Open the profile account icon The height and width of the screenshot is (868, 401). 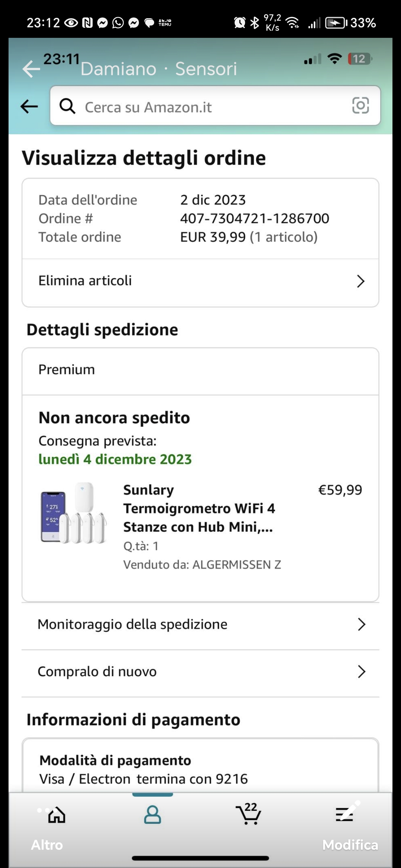click(153, 815)
